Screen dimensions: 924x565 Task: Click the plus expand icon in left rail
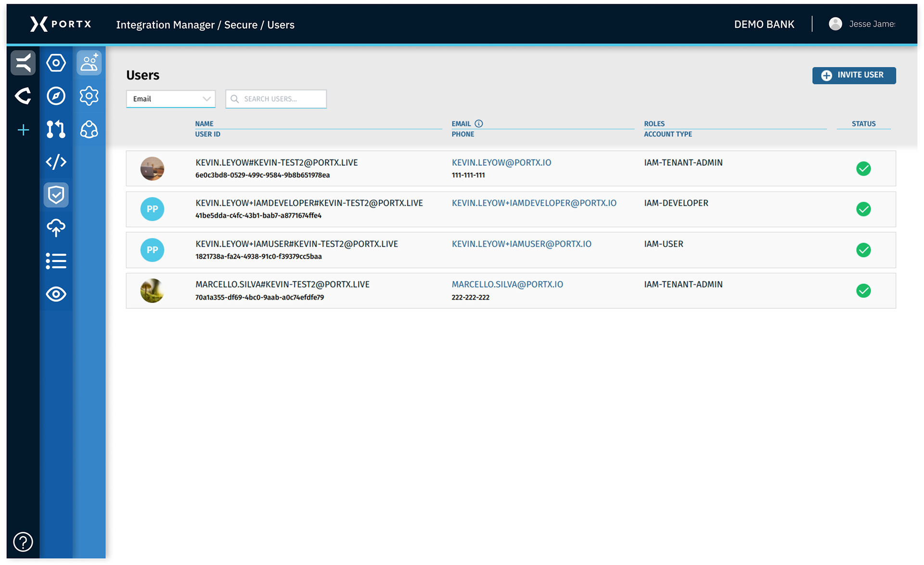click(23, 130)
